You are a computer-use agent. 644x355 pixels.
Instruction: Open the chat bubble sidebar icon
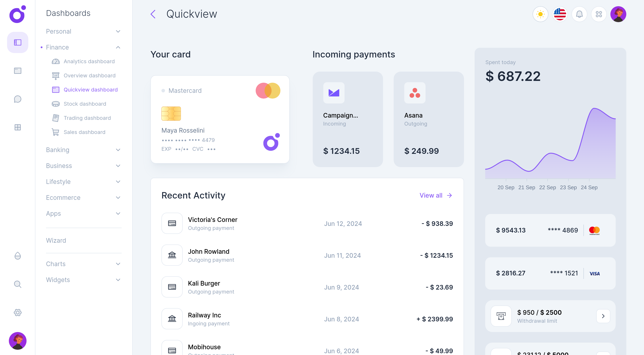(x=17, y=99)
